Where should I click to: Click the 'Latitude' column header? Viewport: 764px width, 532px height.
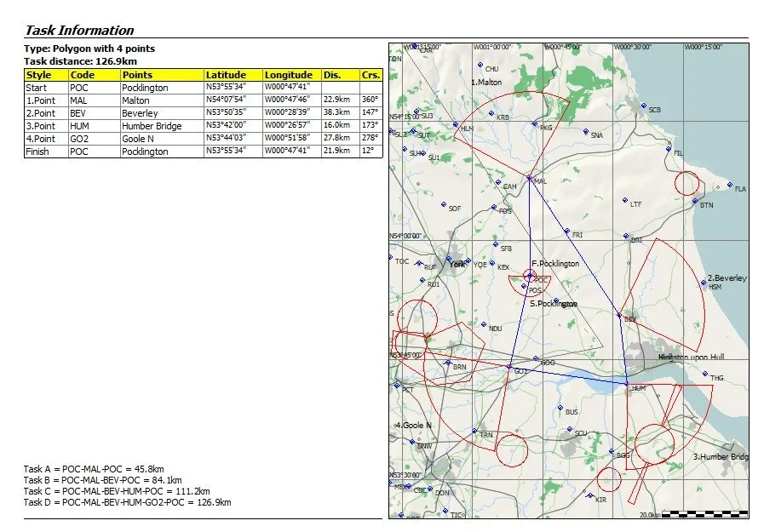(x=233, y=75)
